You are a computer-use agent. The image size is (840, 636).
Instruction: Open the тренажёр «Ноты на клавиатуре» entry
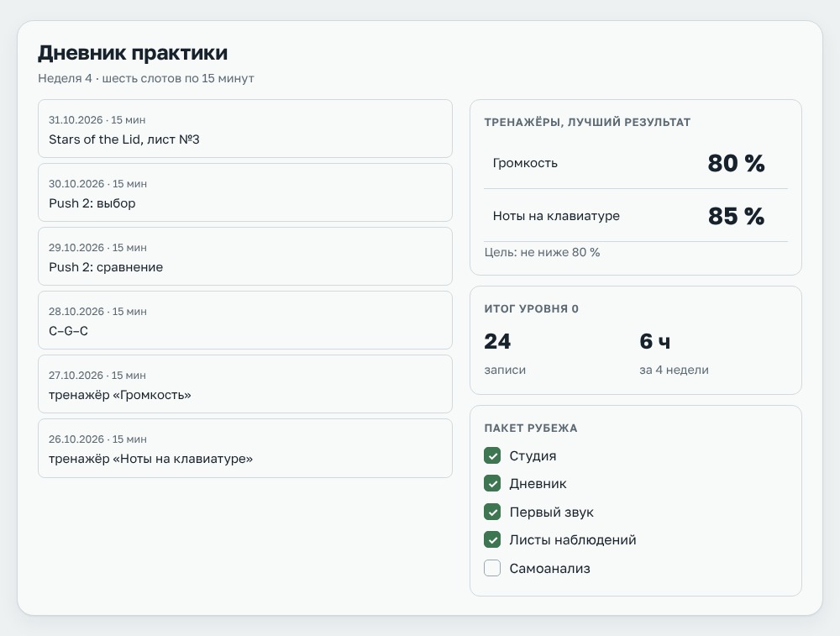(x=244, y=448)
